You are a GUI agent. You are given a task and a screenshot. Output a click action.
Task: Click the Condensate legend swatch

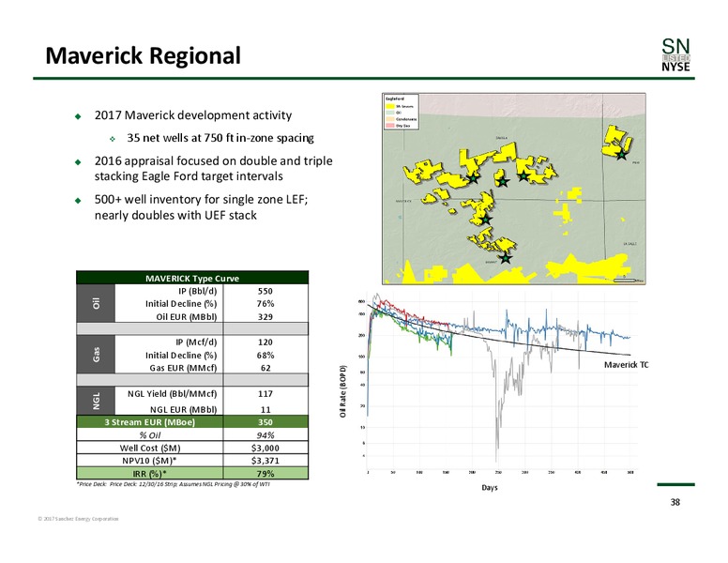pyautogui.click(x=390, y=119)
